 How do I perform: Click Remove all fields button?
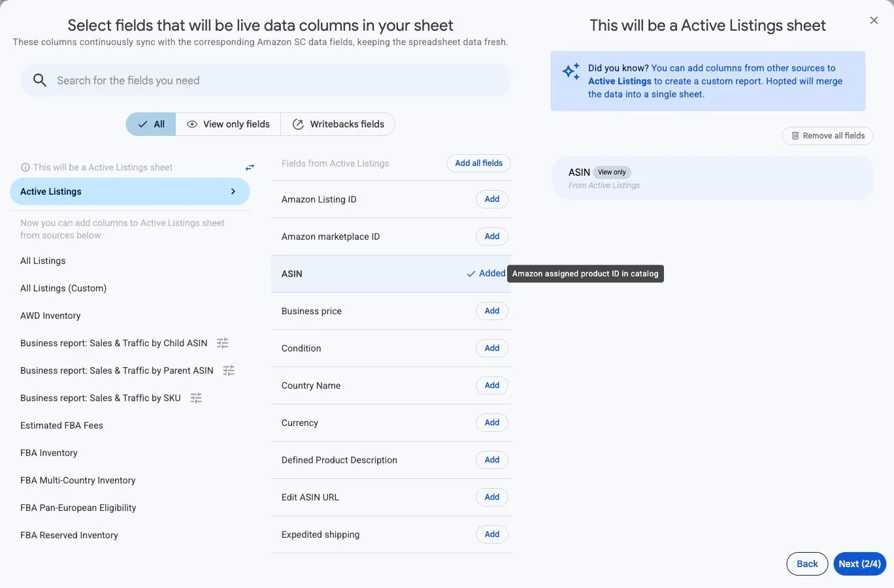click(x=827, y=136)
